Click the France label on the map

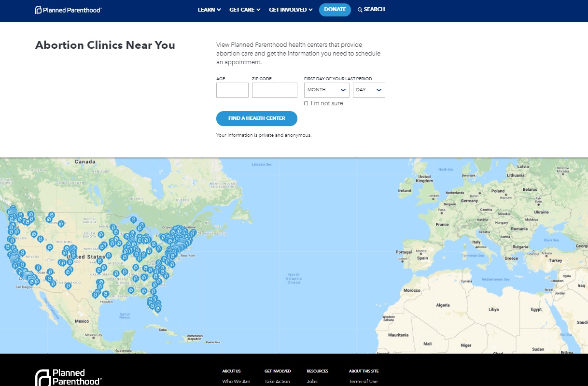[x=442, y=225]
